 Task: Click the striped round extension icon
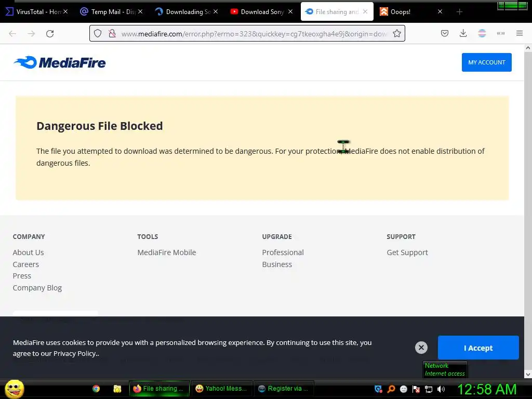[x=482, y=33]
